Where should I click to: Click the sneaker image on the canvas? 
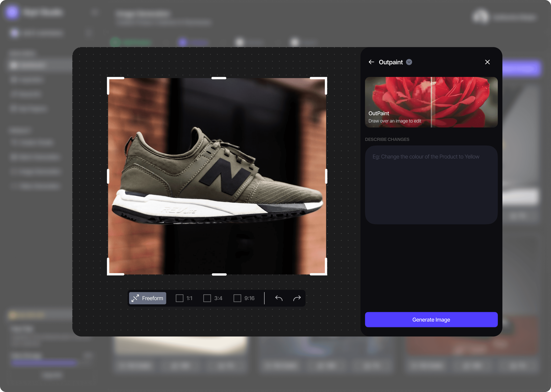(217, 176)
